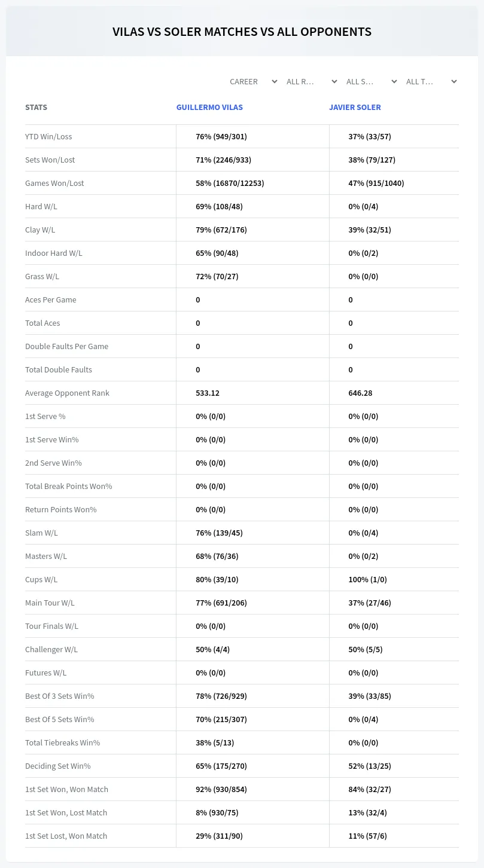The height and width of the screenshot is (868, 484).
Task: Select the Grass W/L row label
Action: pos(42,277)
